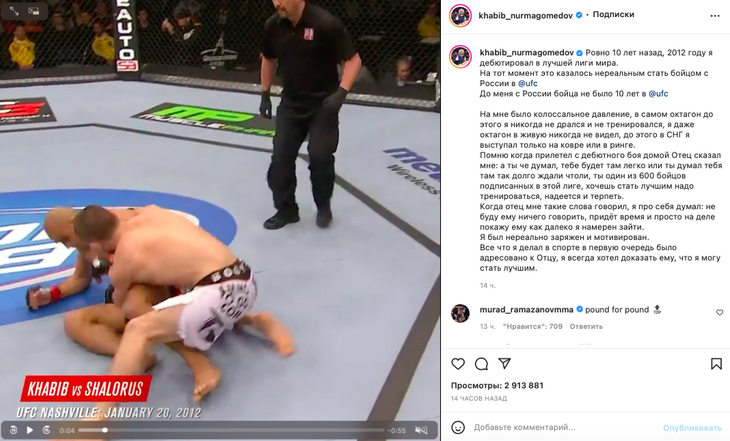Open the three-dot more options menu
The height and width of the screenshot is (441, 730).
click(715, 16)
